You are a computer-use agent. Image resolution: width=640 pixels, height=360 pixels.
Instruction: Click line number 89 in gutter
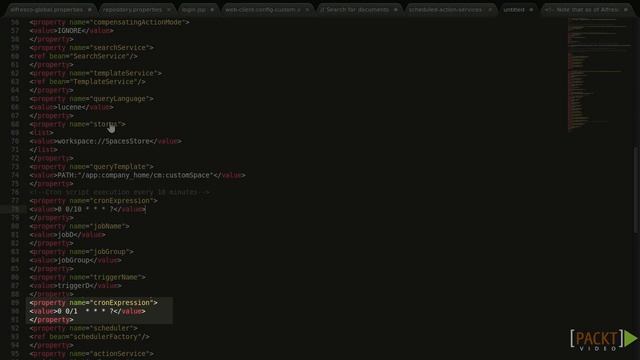pyautogui.click(x=15, y=303)
